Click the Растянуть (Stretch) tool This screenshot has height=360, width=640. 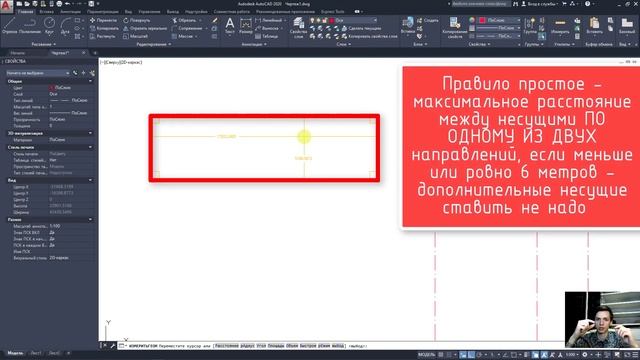point(103,36)
